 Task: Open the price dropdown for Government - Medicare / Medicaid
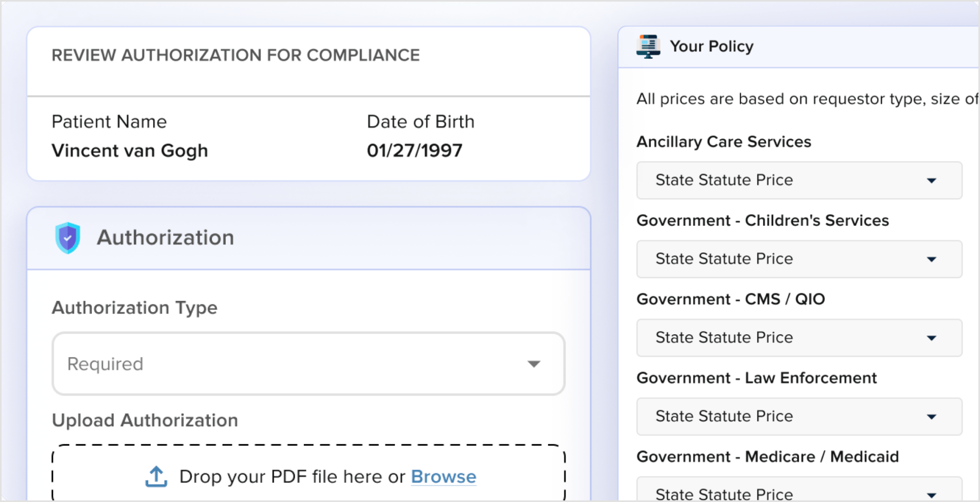(799, 494)
